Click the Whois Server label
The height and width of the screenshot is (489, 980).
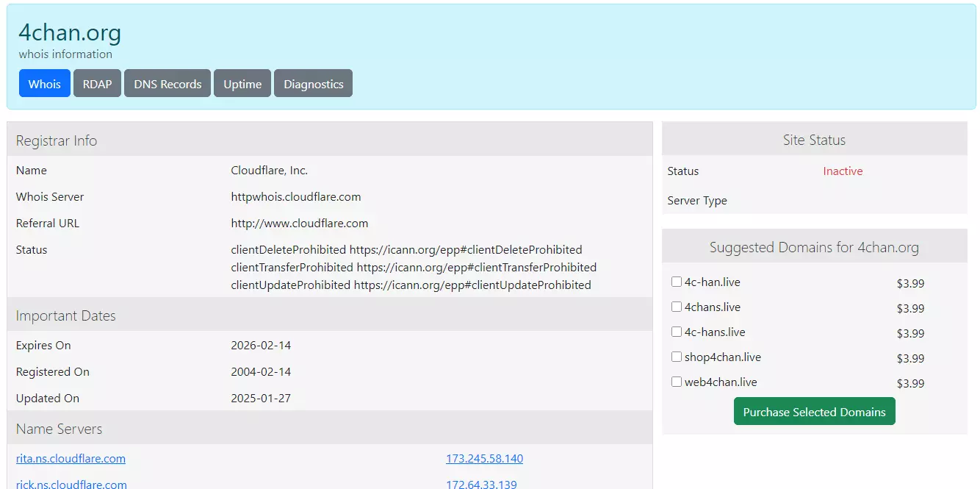coord(50,197)
